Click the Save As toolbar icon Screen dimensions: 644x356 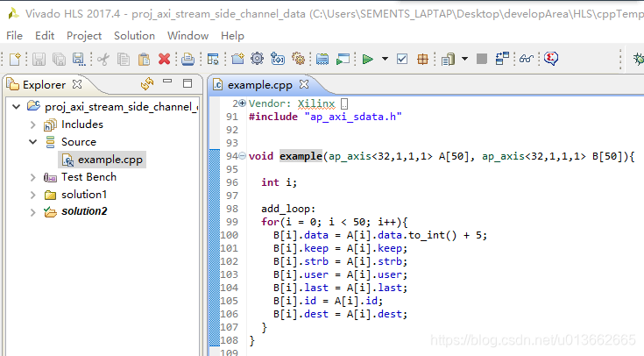point(79,60)
